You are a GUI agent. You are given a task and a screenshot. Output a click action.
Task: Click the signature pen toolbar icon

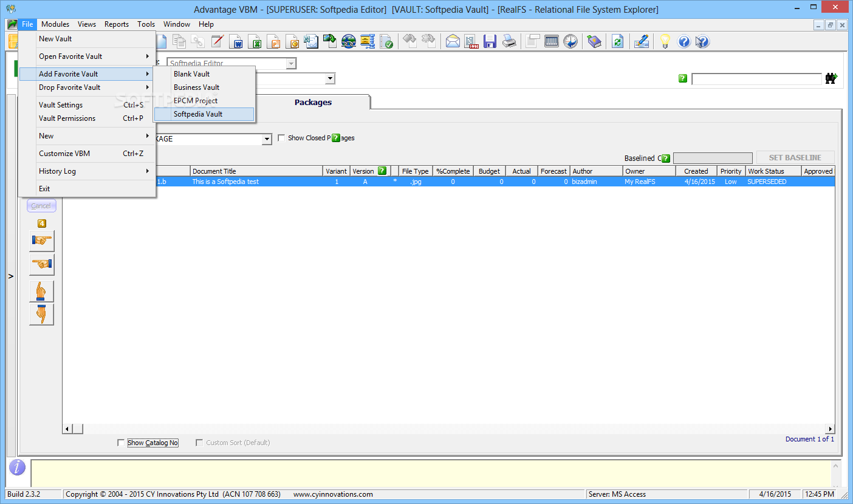click(641, 42)
